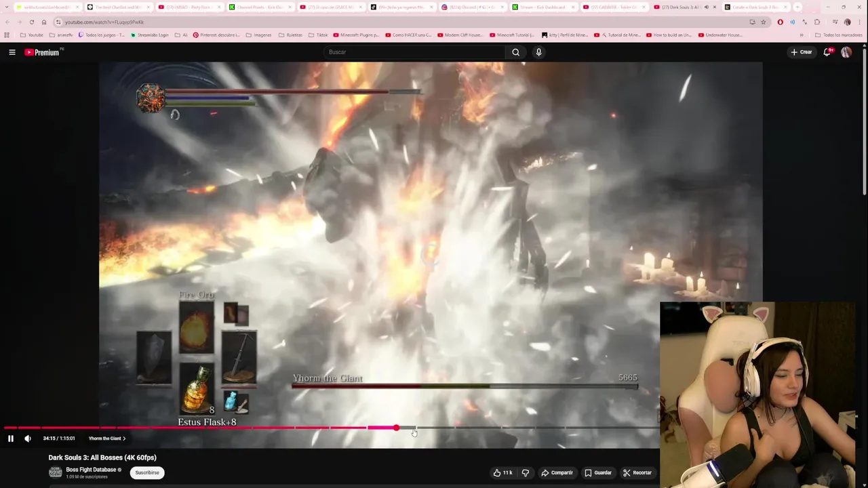
Task: Open the bookmarks apps grid icon
Action: click(7, 35)
